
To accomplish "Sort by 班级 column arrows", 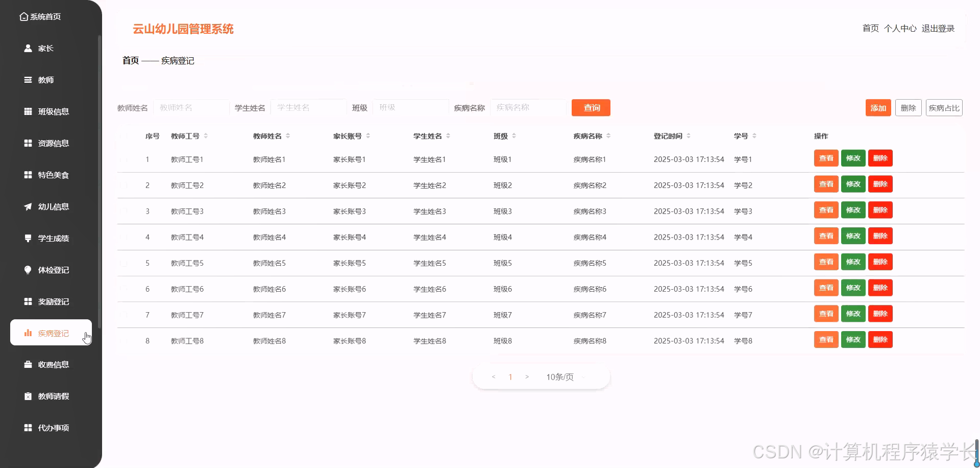I will click(514, 136).
